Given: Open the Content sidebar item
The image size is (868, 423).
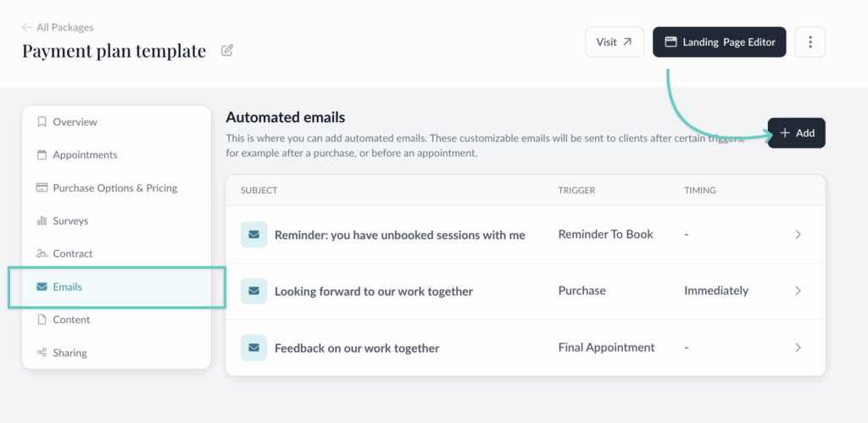Looking at the screenshot, I should click(71, 320).
